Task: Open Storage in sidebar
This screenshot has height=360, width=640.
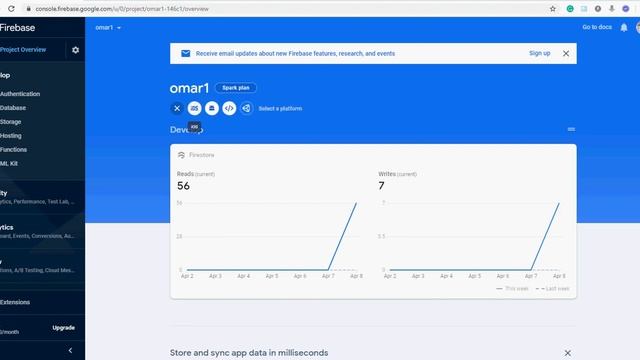Action: (10, 122)
